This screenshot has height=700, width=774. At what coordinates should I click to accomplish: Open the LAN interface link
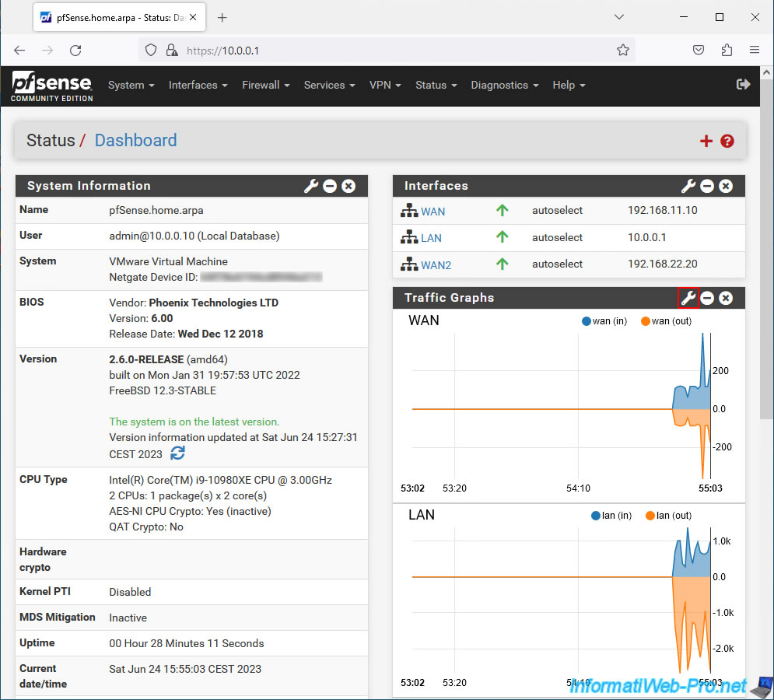point(431,238)
